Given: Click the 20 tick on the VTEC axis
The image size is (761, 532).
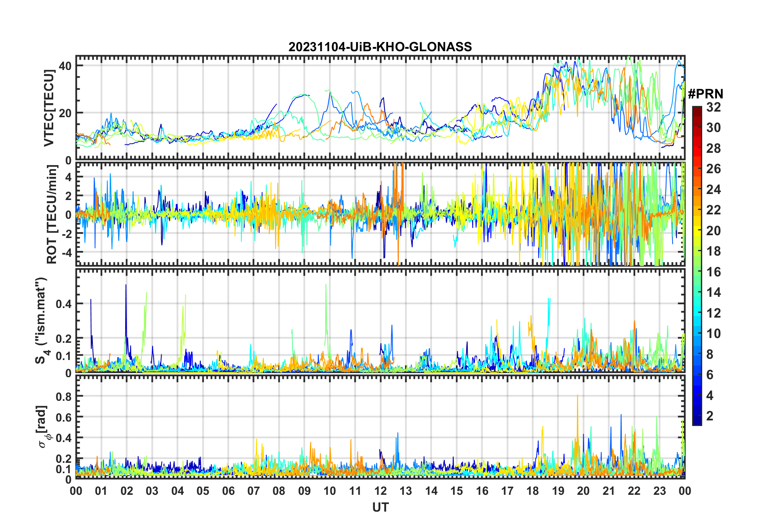Looking at the screenshot, I should coord(65,113).
